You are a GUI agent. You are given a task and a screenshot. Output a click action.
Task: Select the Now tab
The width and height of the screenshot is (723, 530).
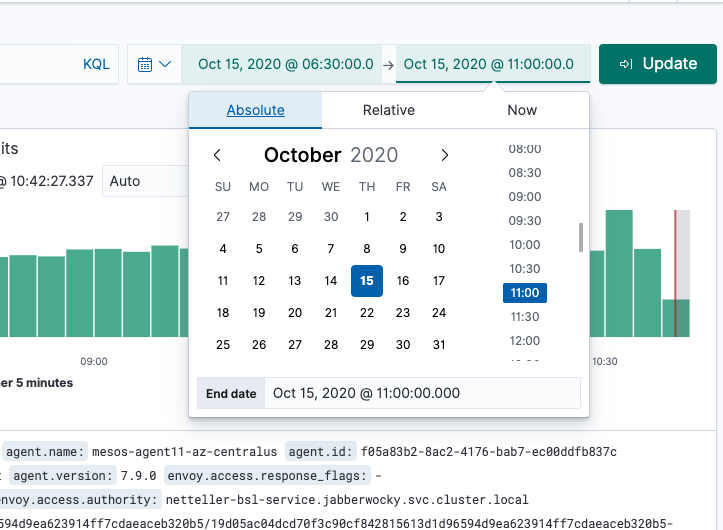pyautogui.click(x=522, y=110)
